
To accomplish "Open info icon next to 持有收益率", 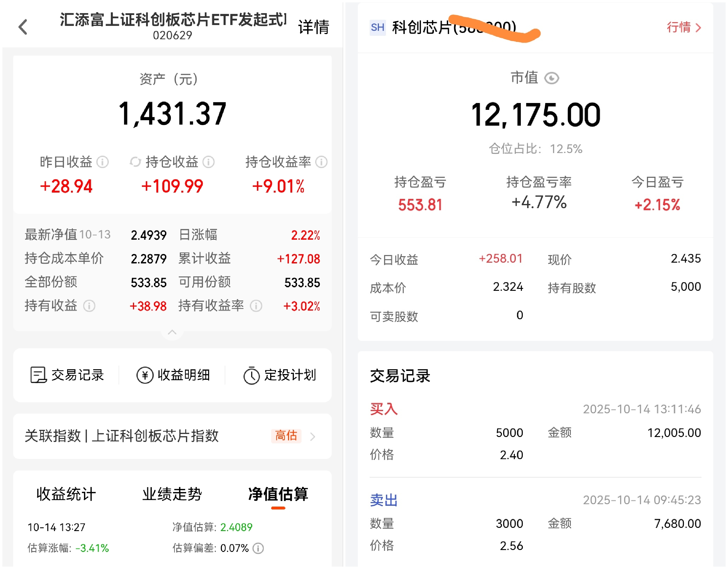I will pyautogui.click(x=256, y=306).
